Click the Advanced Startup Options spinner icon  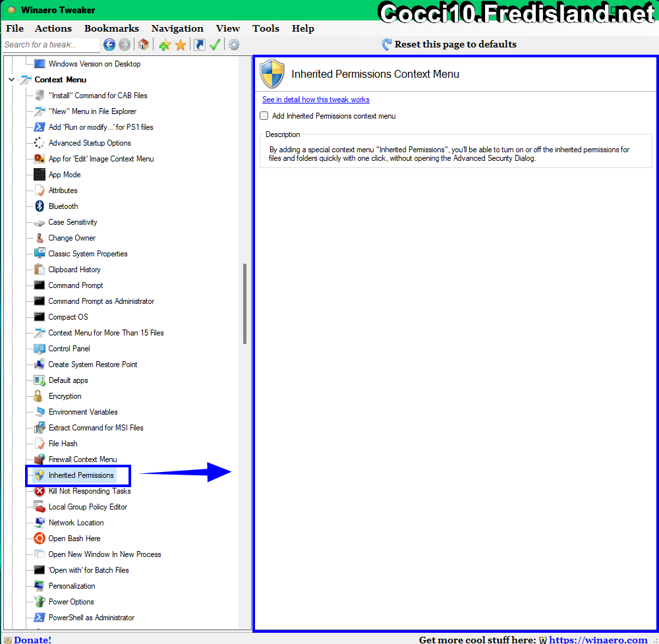coord(40,143)
